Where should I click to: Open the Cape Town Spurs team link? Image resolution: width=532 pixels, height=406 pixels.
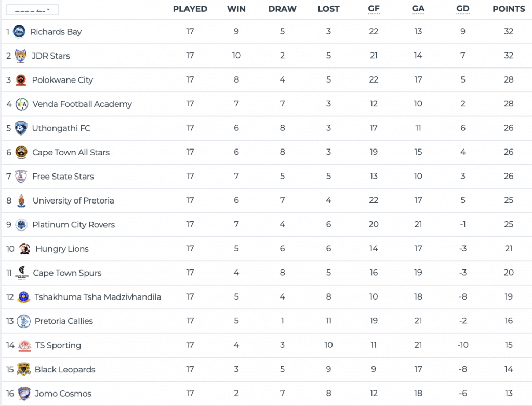tap(67, 273)
